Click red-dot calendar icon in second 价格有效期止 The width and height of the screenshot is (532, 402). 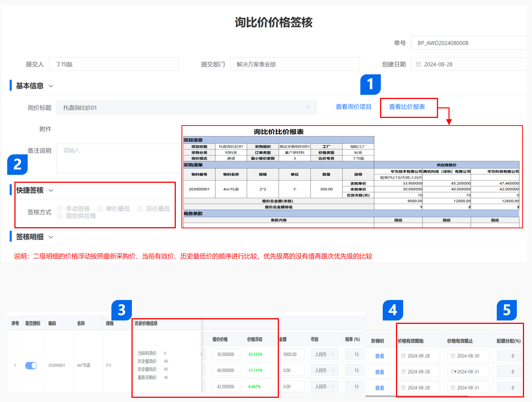tap(453, 372)
